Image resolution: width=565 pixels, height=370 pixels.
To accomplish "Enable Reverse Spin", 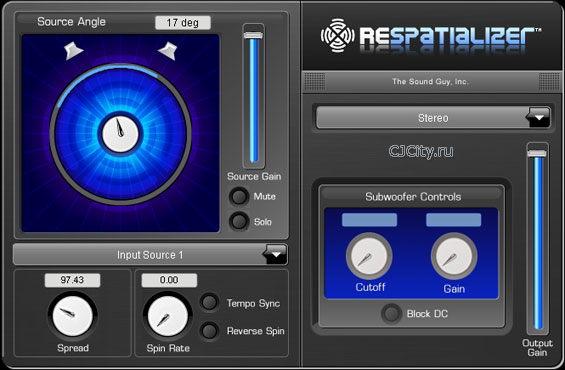I will pos(209,331).
